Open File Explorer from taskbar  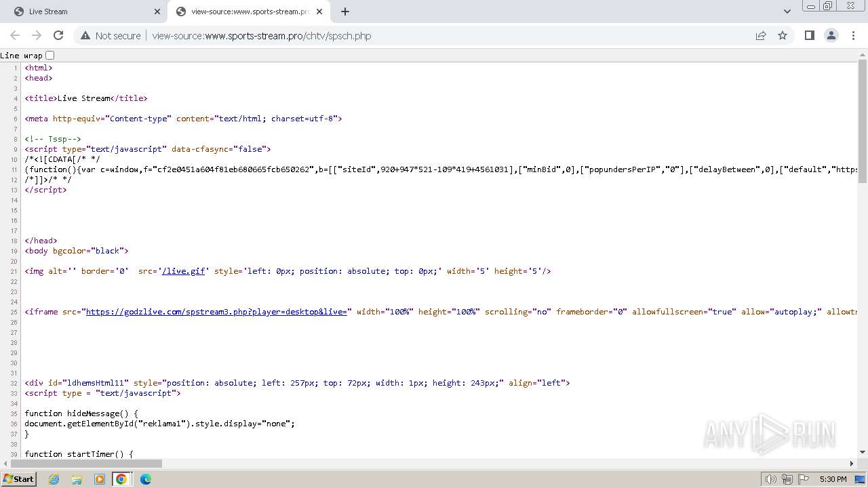coord(77,479)
